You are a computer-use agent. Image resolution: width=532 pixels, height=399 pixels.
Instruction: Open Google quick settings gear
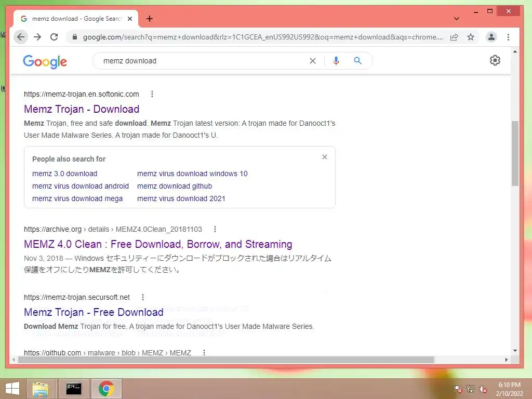pos(495,60)
